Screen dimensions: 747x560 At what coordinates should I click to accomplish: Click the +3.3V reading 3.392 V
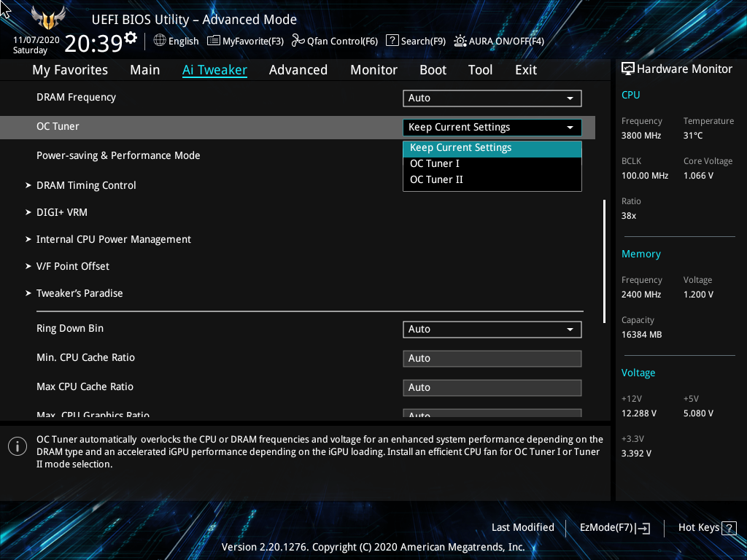pyautogui.click(x=636, y=454)
